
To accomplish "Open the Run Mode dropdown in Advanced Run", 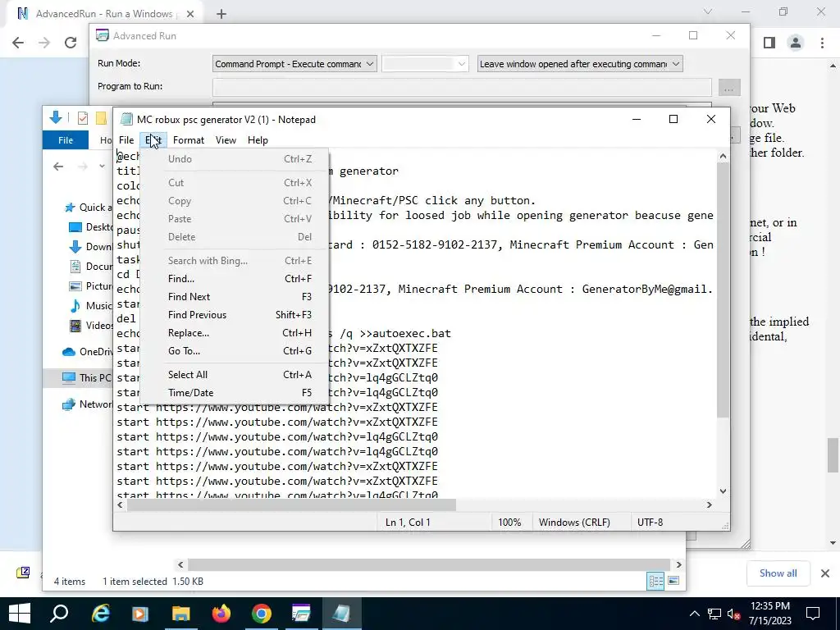I will [294, 64].
